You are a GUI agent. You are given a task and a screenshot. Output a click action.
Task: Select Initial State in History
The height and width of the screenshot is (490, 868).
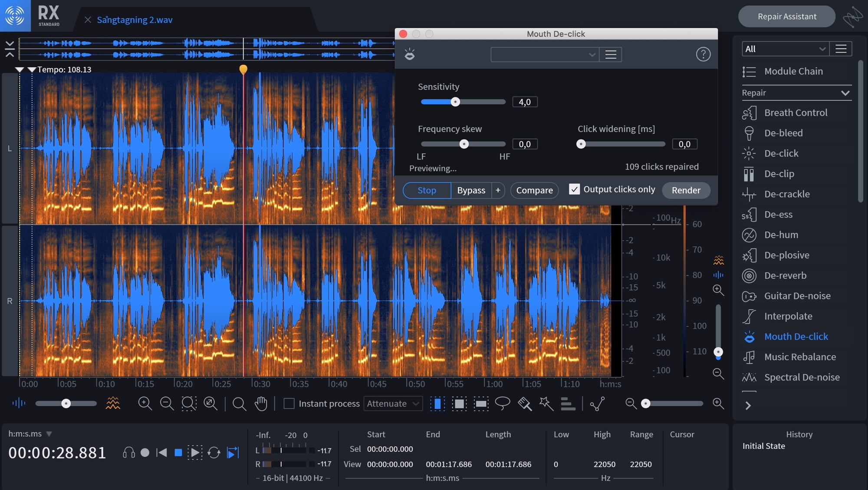763,446
